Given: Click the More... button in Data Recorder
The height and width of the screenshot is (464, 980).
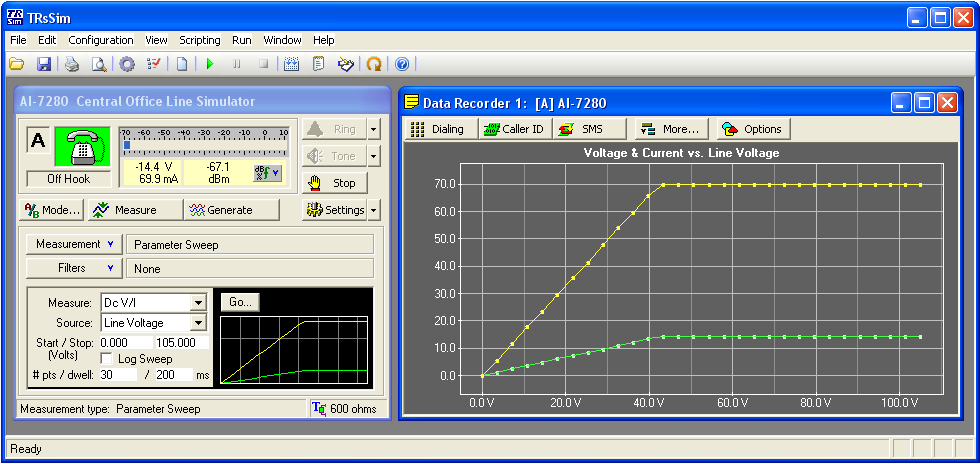Looking at the screenshot, I should (672, 129).
